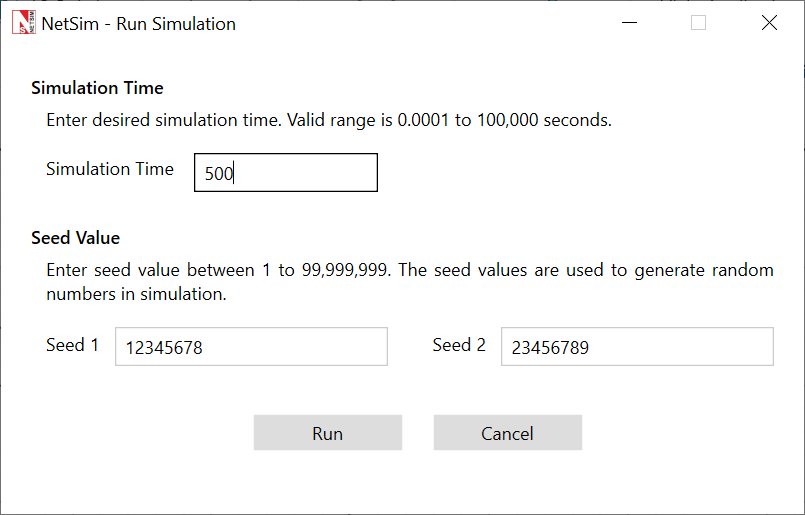This screenshot has width=805, height=515.
Task: Click the greyed-out maximize window button
Action: coord(698,23)
